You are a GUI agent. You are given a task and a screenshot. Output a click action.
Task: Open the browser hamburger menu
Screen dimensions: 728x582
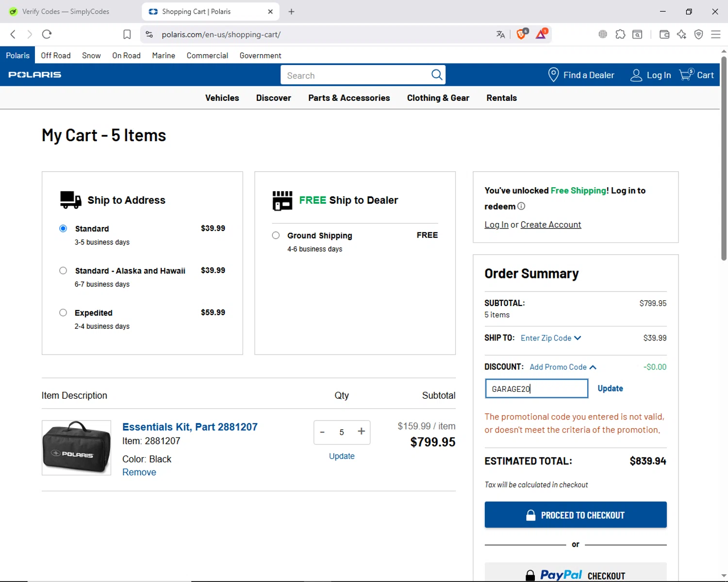pos(715,34)
